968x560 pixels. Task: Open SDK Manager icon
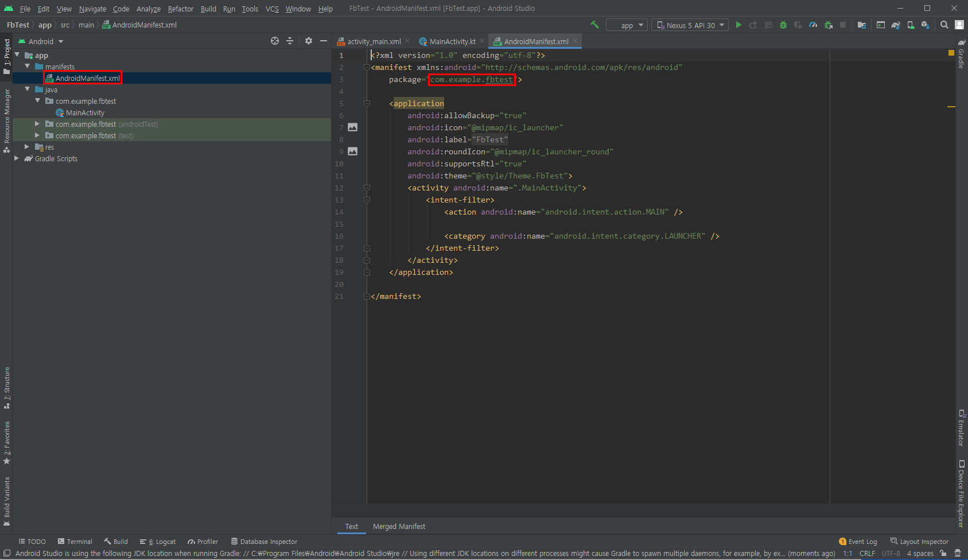[926, 25]
